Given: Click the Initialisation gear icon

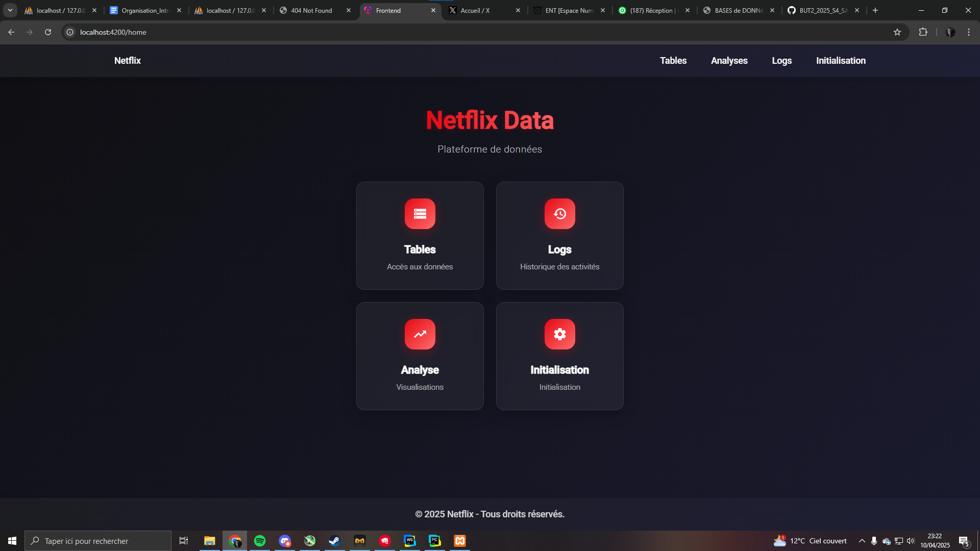Looking at the screenshot, I should pyautogui.click(x=560, y=334).
